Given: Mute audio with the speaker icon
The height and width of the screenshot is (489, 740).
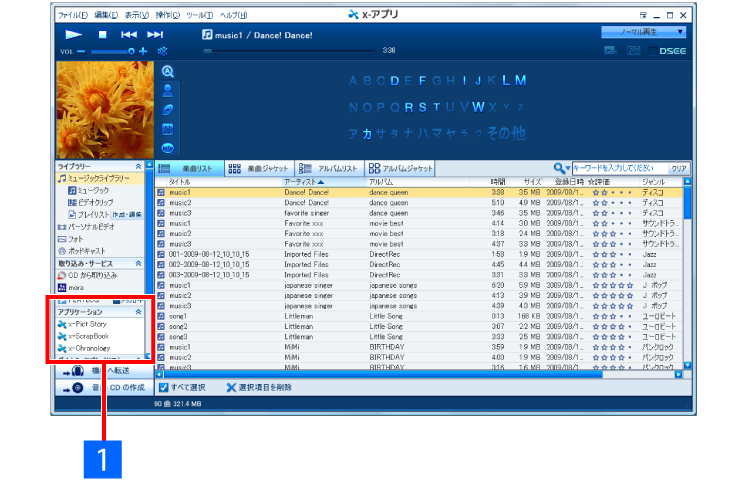Looking at the screenshot, I should pos(163,51).
